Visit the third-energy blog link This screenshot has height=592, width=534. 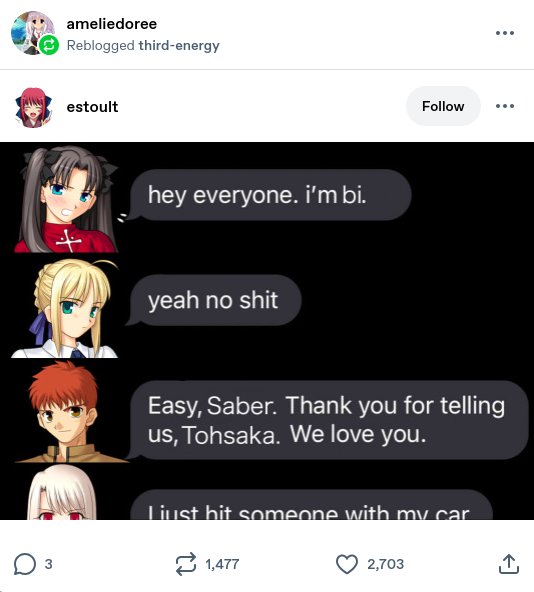pyautogui.click(x=179, y=45)
